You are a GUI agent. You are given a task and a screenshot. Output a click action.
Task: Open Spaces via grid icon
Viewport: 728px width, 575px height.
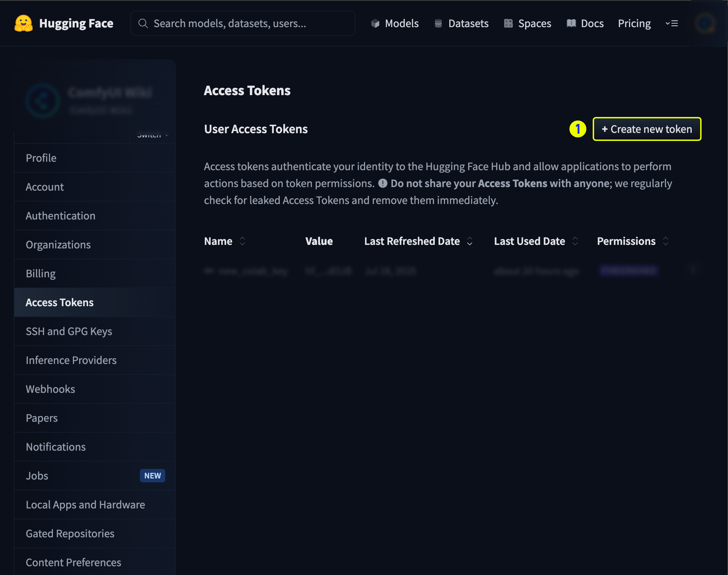coord(508,23)
